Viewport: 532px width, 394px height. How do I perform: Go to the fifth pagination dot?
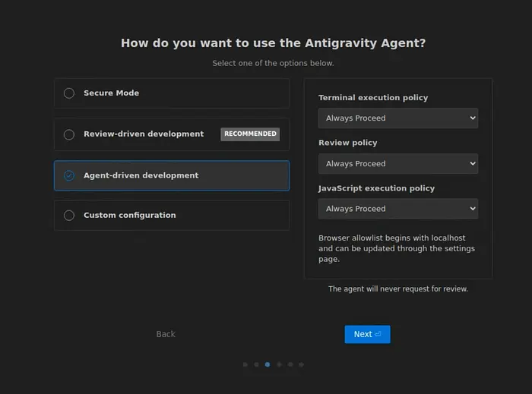[x=290, y=364]
